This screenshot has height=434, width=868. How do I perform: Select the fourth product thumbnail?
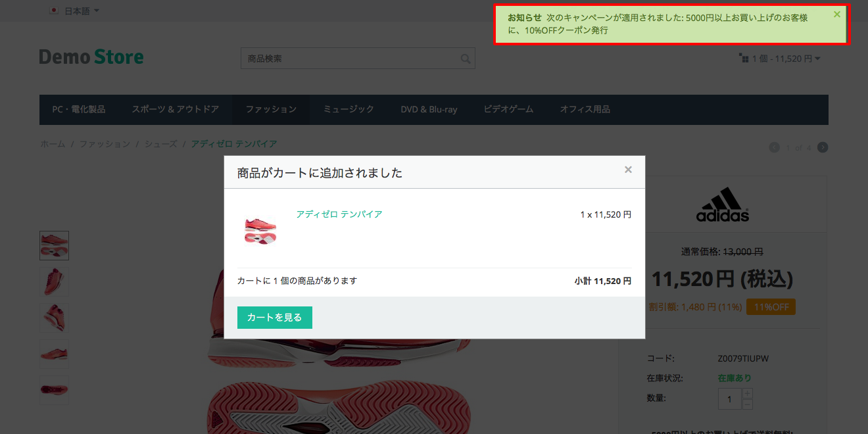(x=54, y=354)
